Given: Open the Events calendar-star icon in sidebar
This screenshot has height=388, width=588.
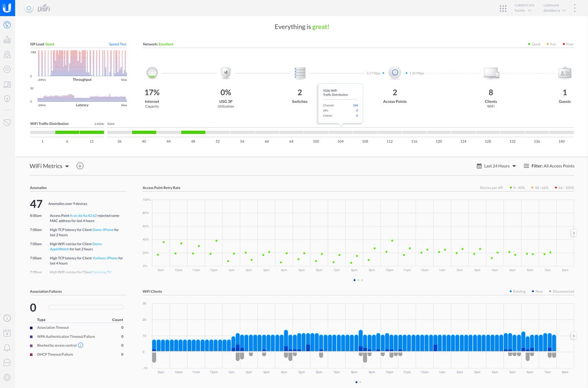Looking at the screenshot, I should (7, 333).
